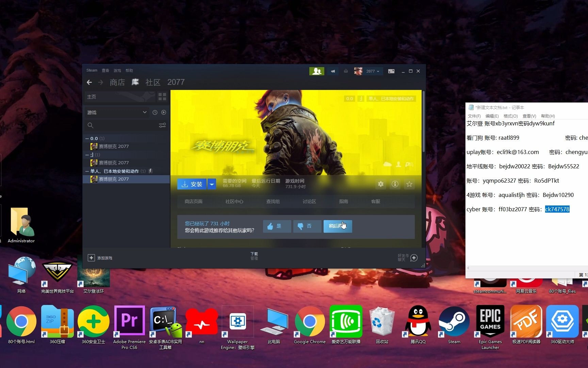Select 赛博朋克 2077 under the 0.0 collection

126,147
